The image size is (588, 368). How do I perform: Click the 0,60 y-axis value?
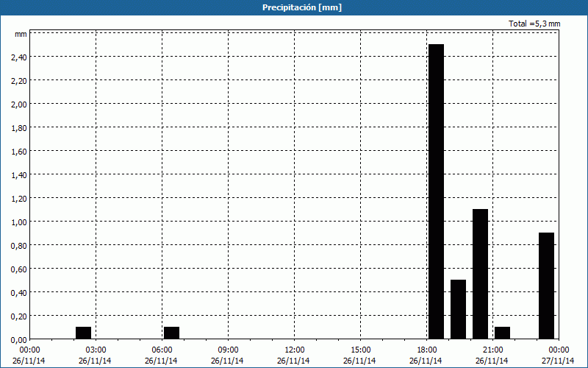click(19, 269)
